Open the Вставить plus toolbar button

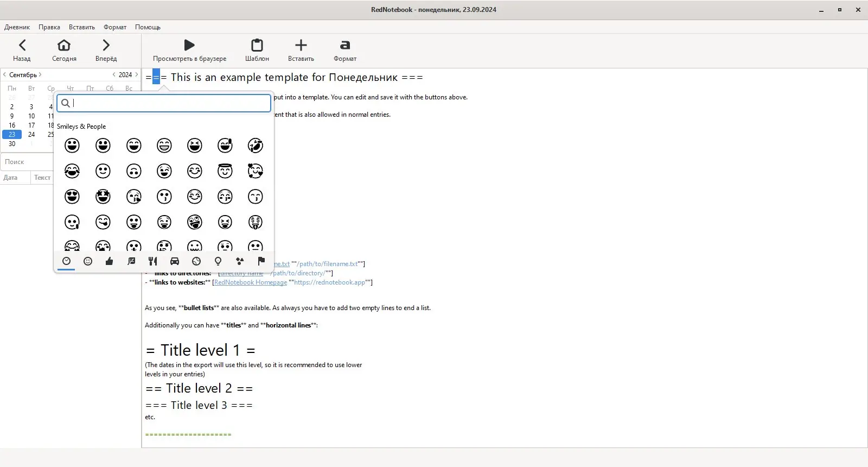click(301, 51)
